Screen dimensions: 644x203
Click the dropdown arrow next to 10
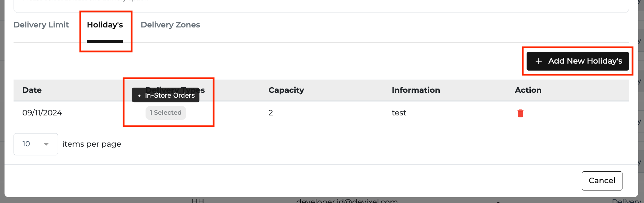46,144
